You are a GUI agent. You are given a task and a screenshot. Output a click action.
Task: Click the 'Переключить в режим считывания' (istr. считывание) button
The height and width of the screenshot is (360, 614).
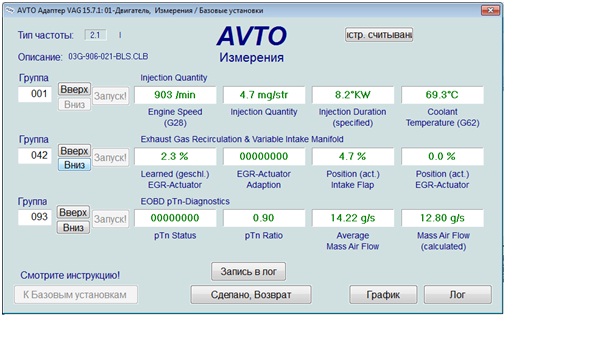(x=379, y=35)
